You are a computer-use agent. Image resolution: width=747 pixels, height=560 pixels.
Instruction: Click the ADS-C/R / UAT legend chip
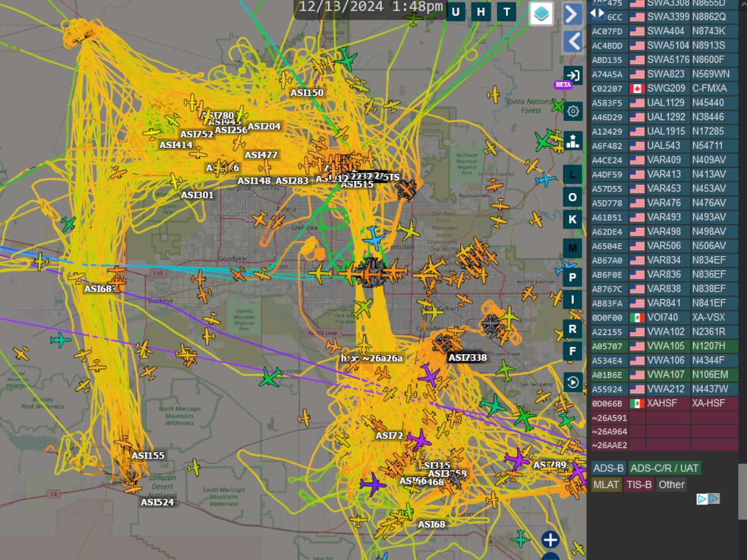pyautogui.click(x=665, y=468)
